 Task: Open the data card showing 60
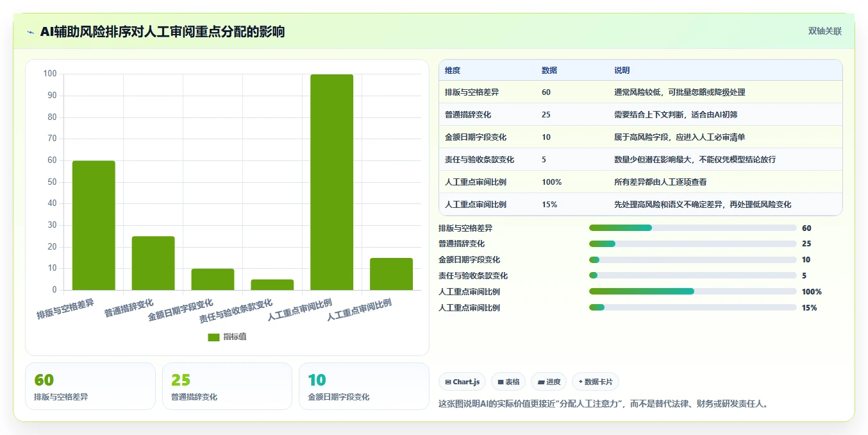point(90,386)
